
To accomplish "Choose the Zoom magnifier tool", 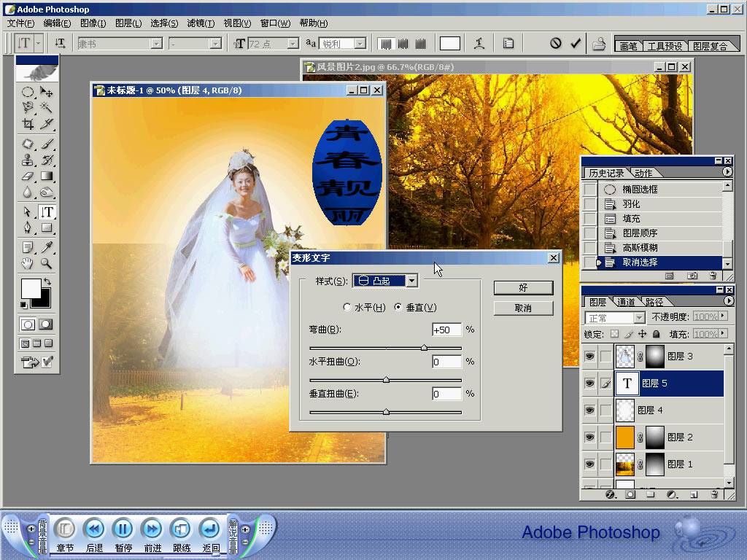I will tap(47, 263).
